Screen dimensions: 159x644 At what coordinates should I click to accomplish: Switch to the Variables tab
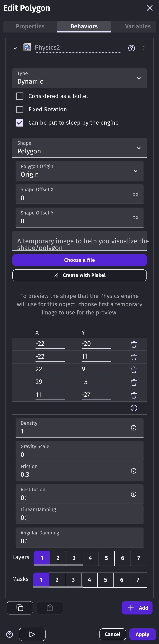point(138,26)
